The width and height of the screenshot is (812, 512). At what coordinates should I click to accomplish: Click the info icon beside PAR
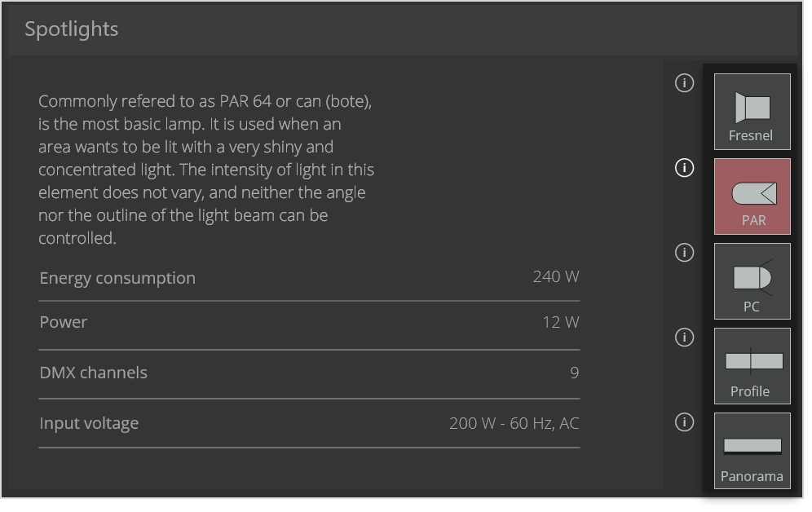pos(685,168)
